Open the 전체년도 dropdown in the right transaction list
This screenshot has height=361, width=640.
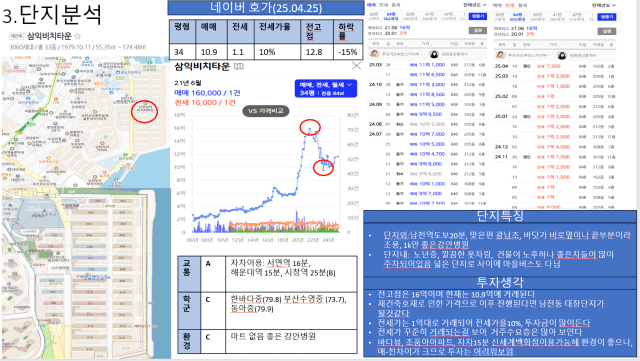604,5
